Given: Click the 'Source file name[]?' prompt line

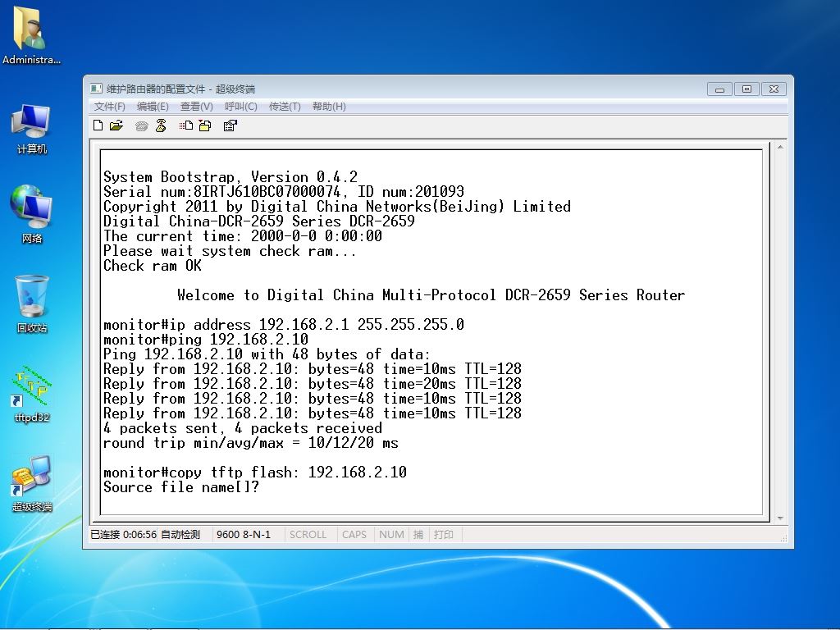Looking at the screenshot, I should [181, 487].
